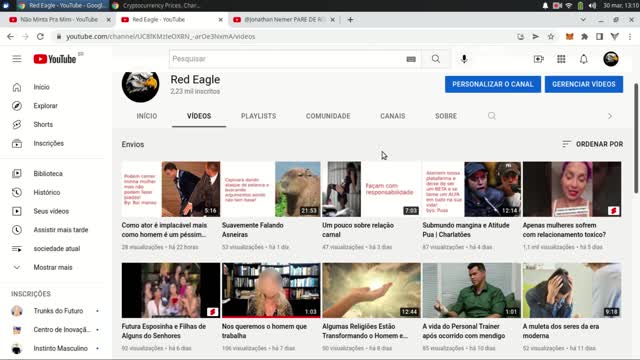Select the VÍDEOS channel tab
640x360 pixels.
click(199, 116)
